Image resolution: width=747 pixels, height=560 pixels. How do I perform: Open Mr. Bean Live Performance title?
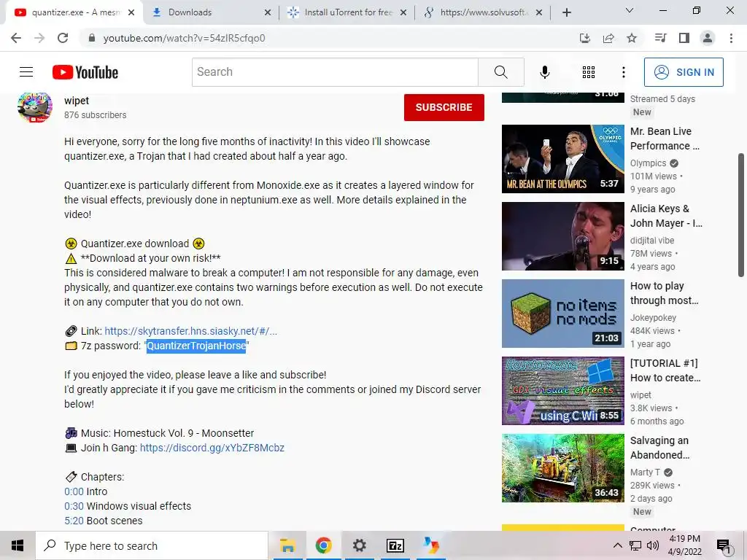point(665,139)
